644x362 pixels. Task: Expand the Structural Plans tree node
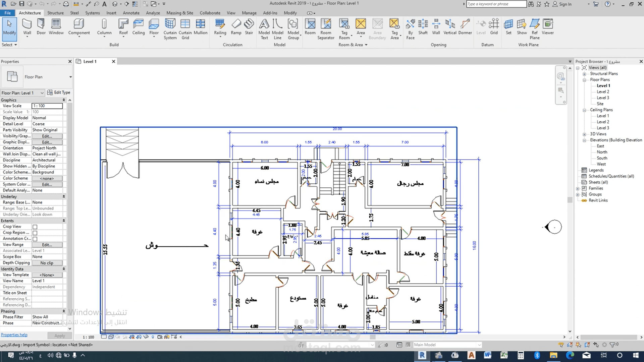point(584,74)
